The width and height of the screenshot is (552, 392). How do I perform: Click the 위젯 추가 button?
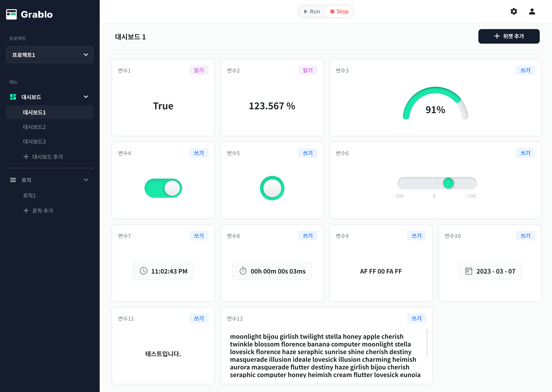pyautogui.click(x=509, y=36)
